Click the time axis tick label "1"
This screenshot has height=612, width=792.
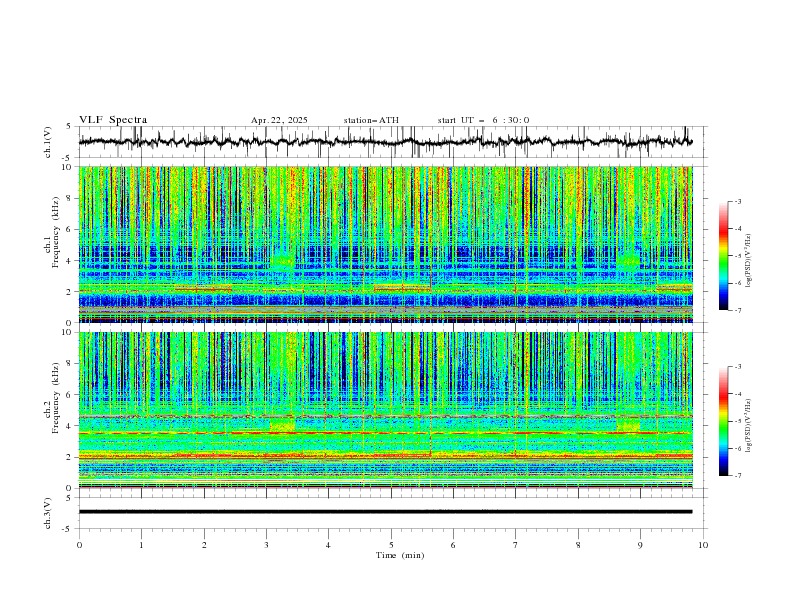[x=141, y=545]
